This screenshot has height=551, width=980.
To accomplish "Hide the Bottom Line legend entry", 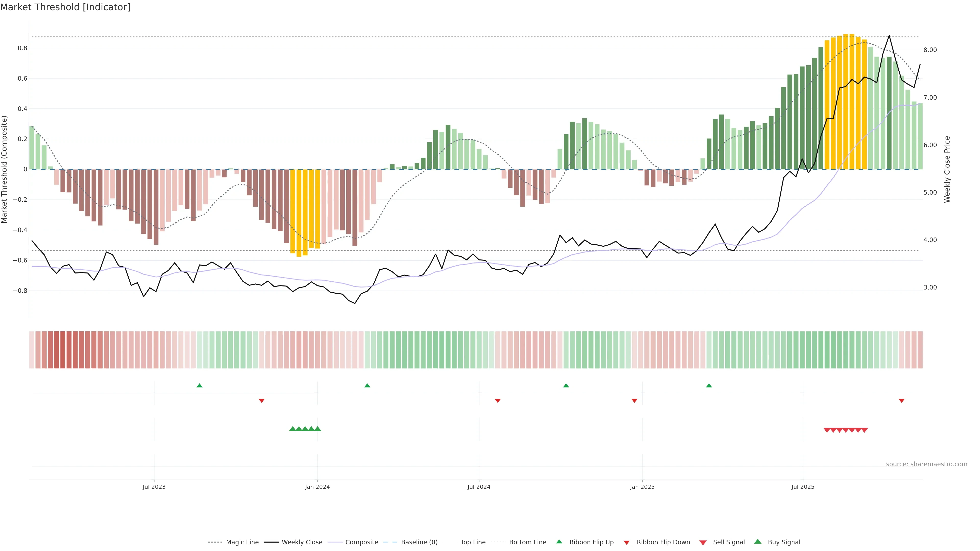I will pyautogui.click(x=527, y=542).
